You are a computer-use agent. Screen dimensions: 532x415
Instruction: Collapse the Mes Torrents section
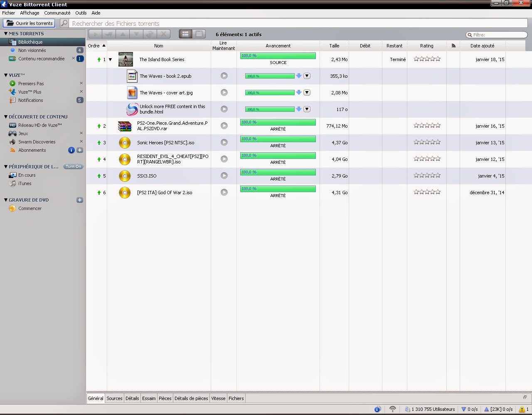coord(6,34)
